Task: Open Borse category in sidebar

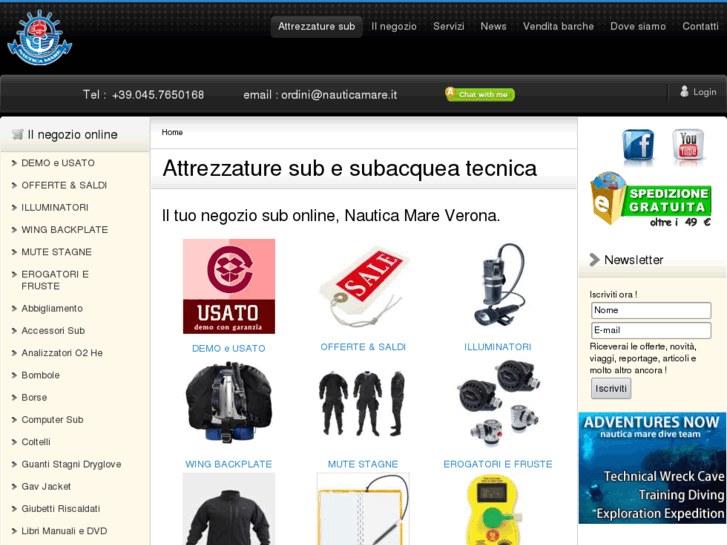Action: click(34, 398)
